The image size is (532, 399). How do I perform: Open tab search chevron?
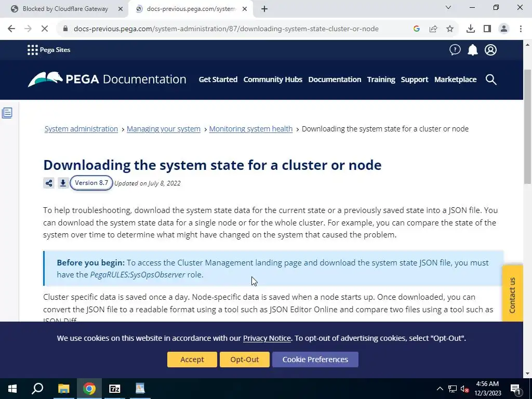[448, 7]
